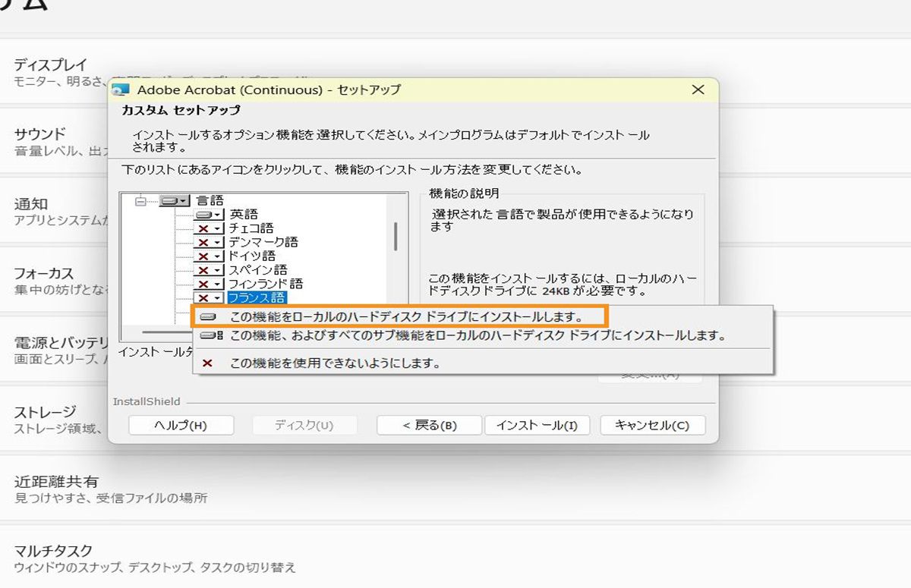911x588 pixels.
Task: Open the ドイツ語 feature install dropdown
Action: (x=209, y=256)
